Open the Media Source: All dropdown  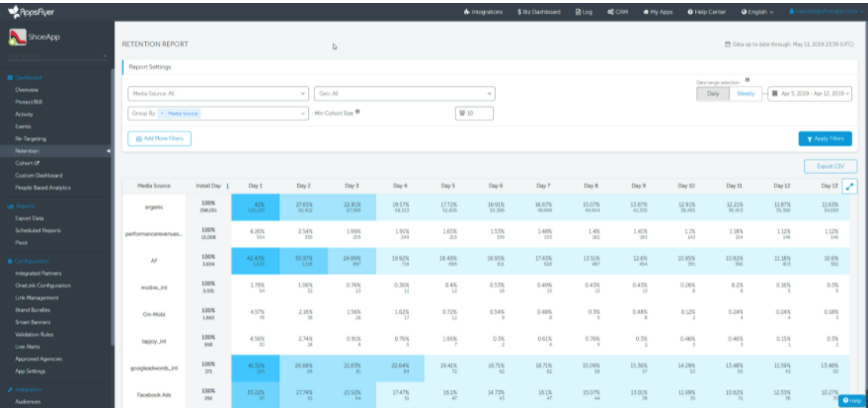(218, 94)
